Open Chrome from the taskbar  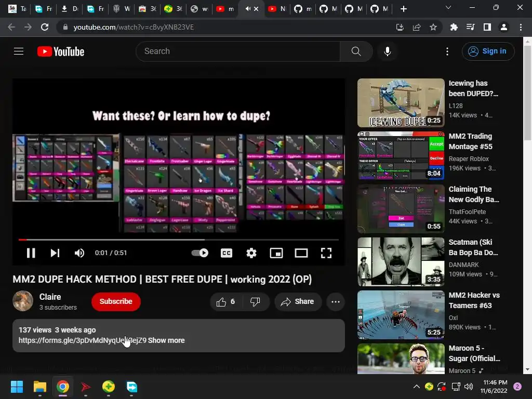[63, 387]
